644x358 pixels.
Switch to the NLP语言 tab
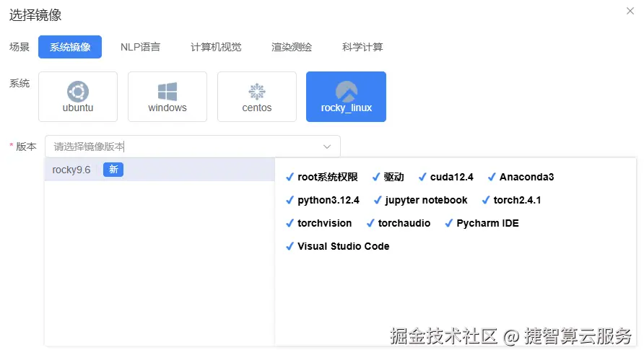[x=140, y=47]
